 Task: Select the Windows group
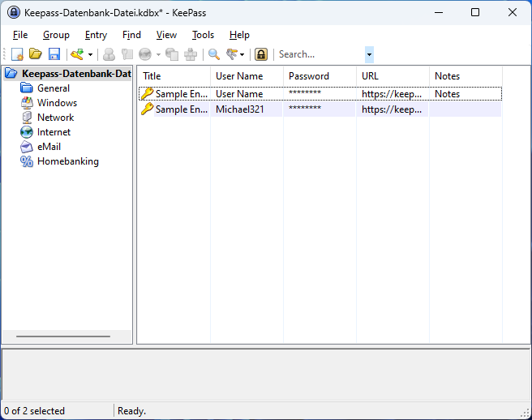[57, 103]
